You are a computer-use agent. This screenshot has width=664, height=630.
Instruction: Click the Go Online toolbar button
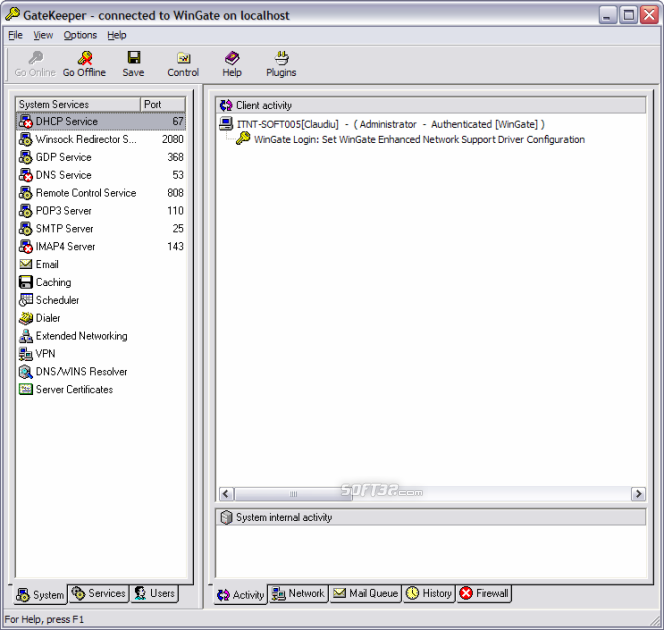click(x=35, y=64)
